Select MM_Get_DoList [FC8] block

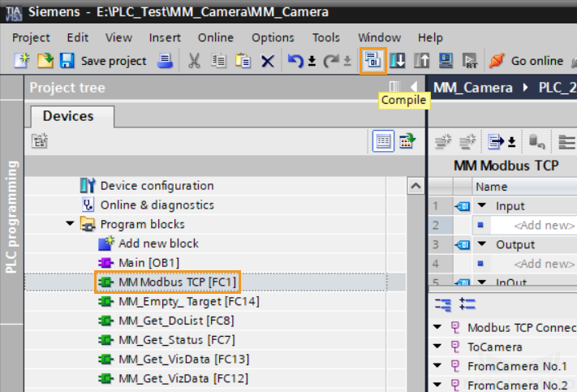[166, 321]
